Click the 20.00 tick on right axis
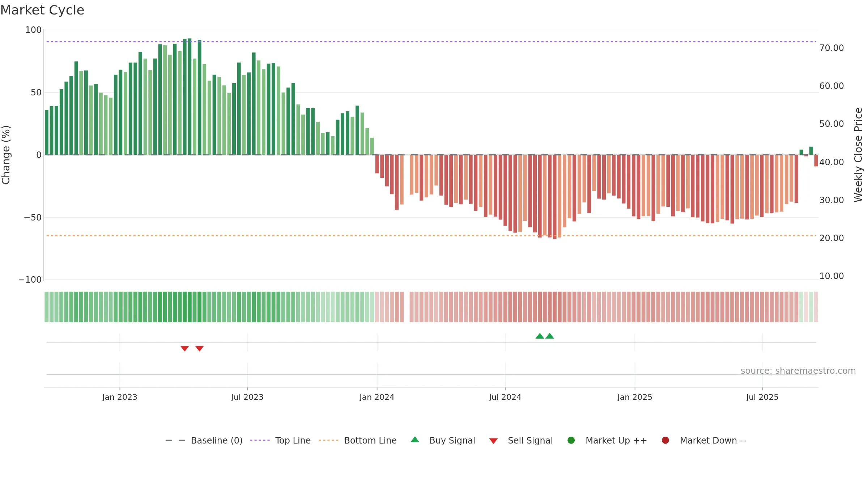The width and height of the screenshot is (868, 488). point(832,238)
